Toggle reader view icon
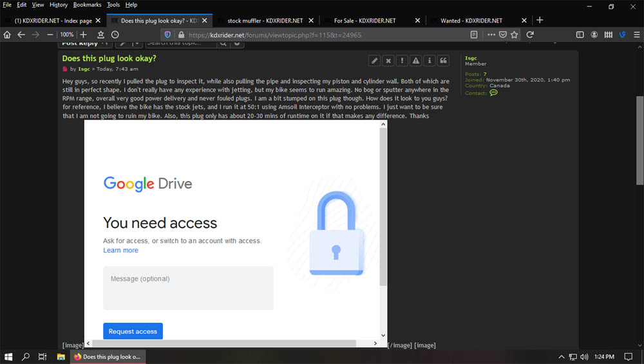The height and width of the screenshot is (364, 644). pos(474,35)
